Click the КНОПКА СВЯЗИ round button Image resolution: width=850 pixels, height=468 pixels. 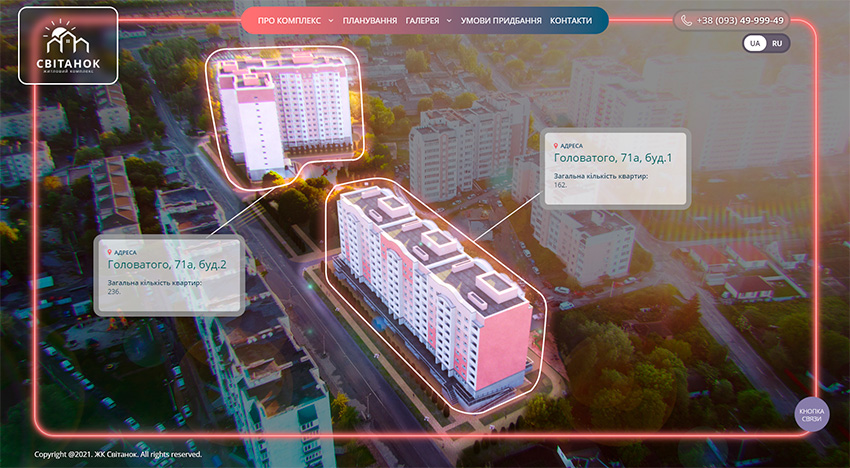812,415
